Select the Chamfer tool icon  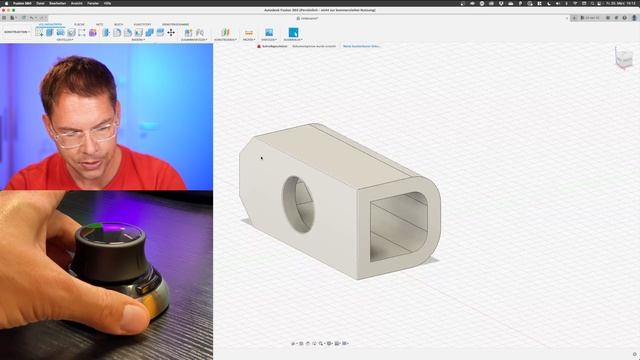[x=128, y=32]
